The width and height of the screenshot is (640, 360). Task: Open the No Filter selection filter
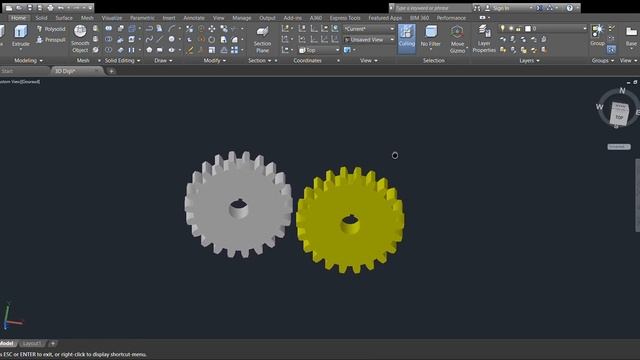click(x=431, y=38)
